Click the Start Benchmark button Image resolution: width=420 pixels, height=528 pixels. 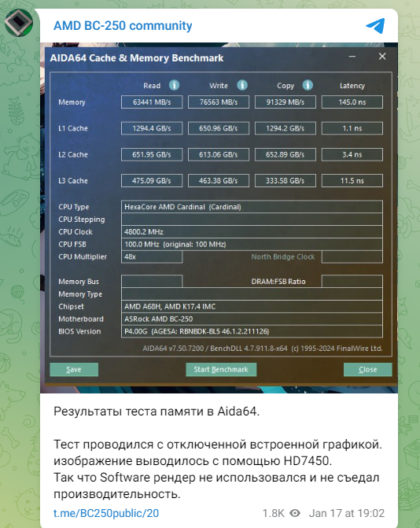(x=221, y=369)
